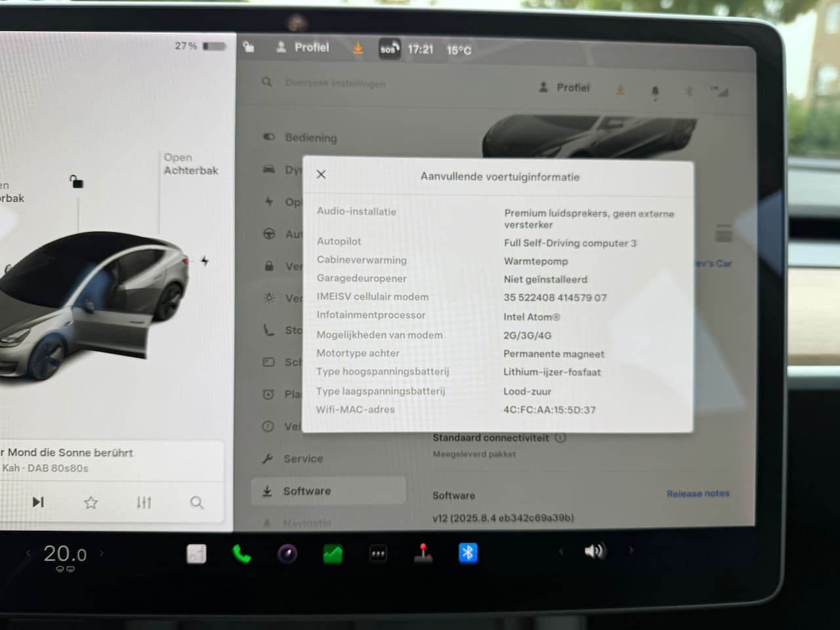Open the Release notes link

[x=698, y=493]
